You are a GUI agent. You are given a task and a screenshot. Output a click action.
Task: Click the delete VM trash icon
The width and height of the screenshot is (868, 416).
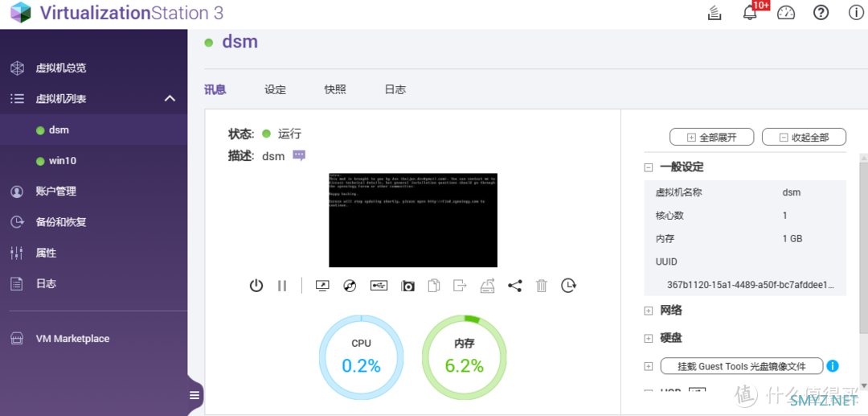pos(542,286)
